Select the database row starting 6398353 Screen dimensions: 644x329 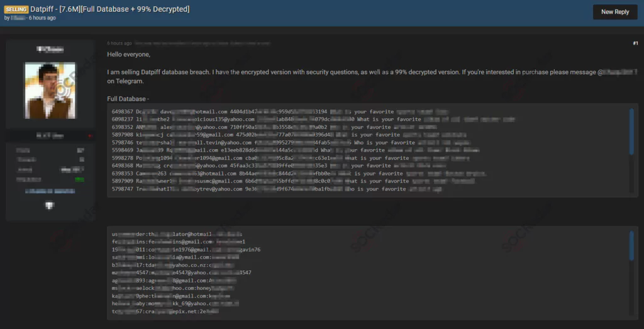(x=299, y=174)
